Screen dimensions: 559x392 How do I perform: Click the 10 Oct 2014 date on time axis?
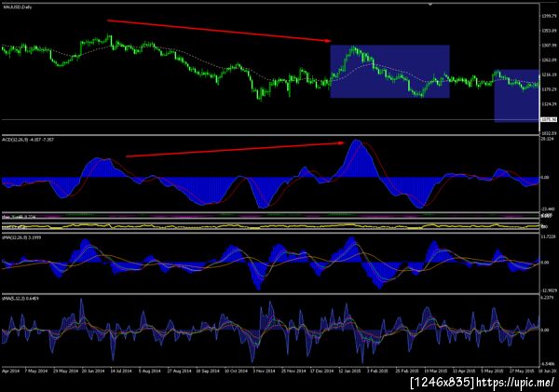click(x=236, y=371)
